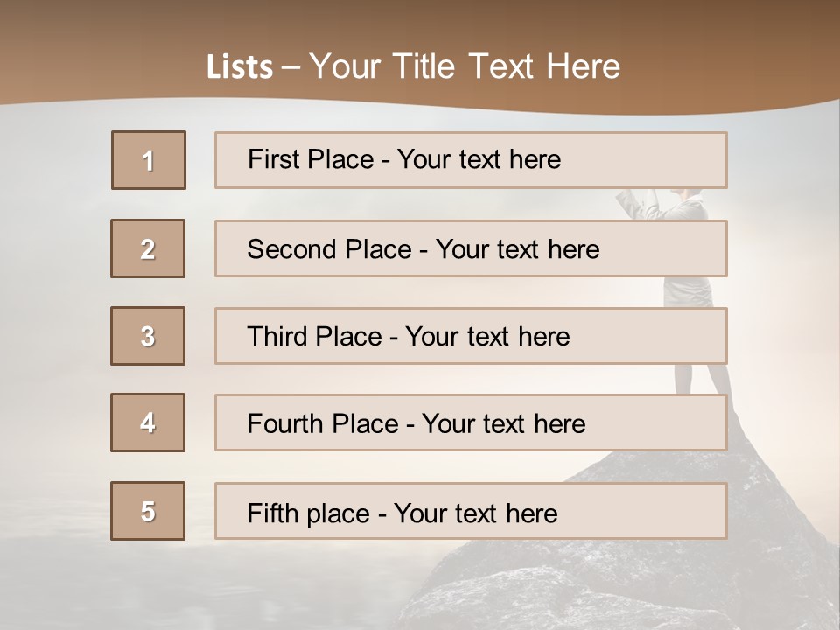Image resolution: width=840 pixels, height=630 pixels.
Task: Select the number 3 box
Action: 148,336
